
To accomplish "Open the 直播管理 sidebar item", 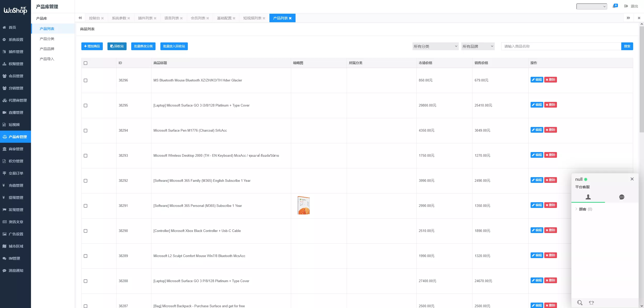I will point(15,112).
